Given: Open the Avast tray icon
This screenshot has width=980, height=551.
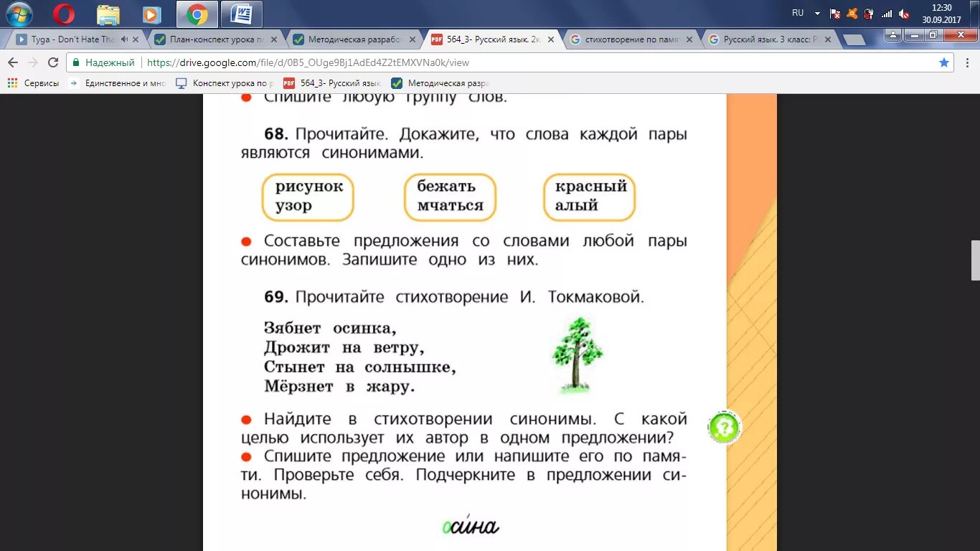Looking at the screenshot, I should pyautogui.click(x=852, y=13).
